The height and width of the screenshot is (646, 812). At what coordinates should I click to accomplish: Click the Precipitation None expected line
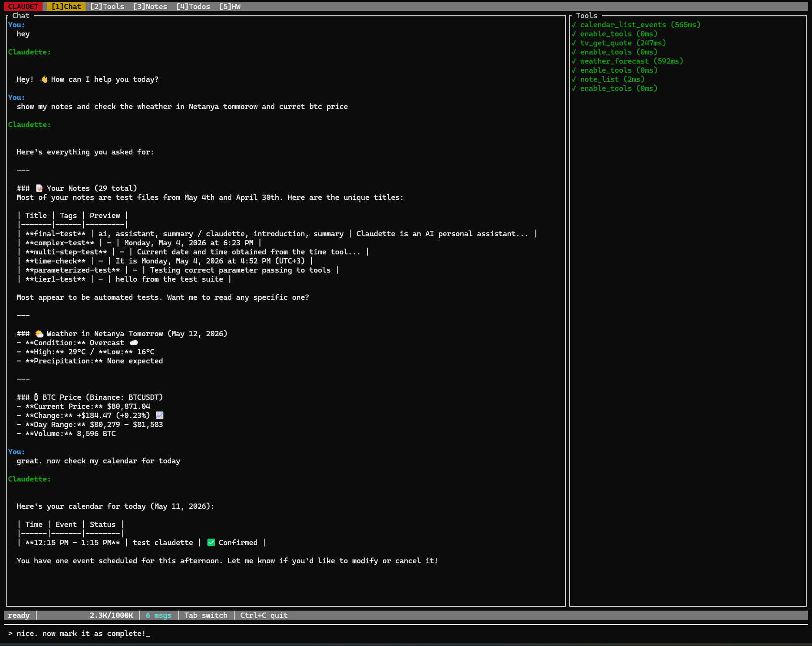pos(90,361)
